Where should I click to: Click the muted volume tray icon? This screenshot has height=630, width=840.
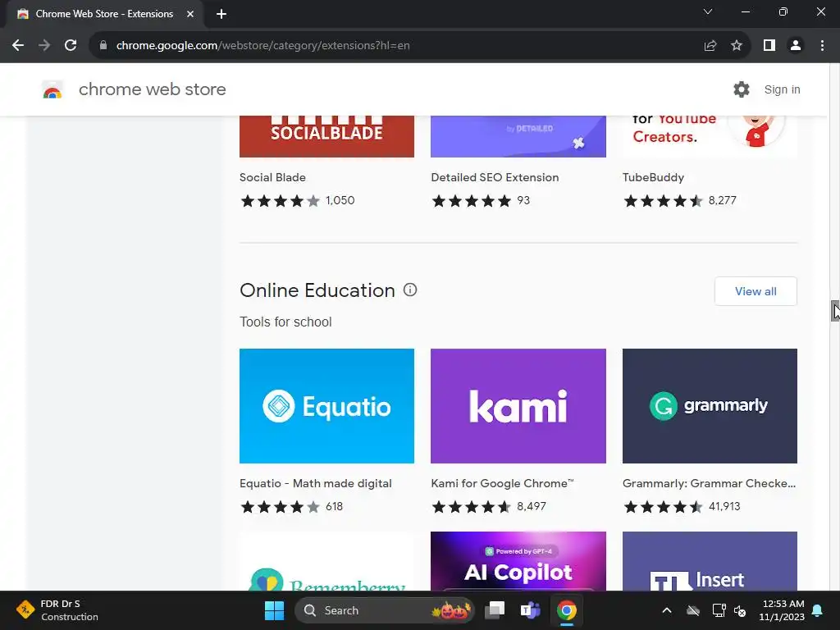coord(740,610)
